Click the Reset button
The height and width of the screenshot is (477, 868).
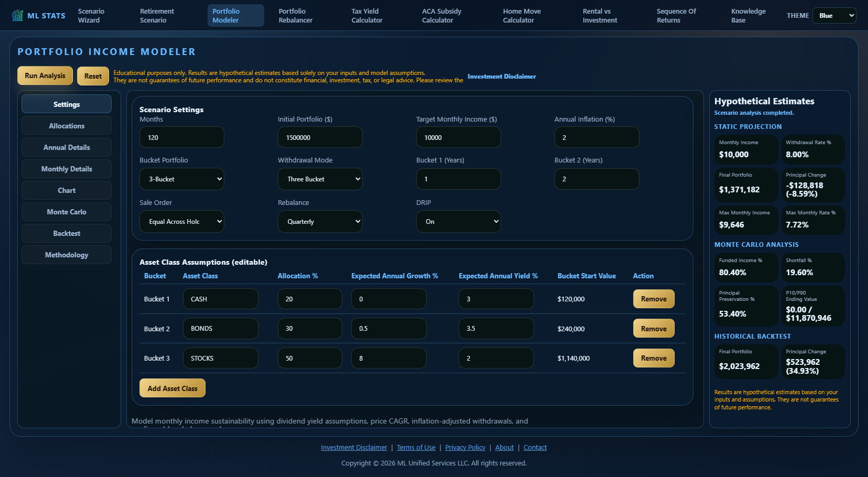tap(93, 76)
